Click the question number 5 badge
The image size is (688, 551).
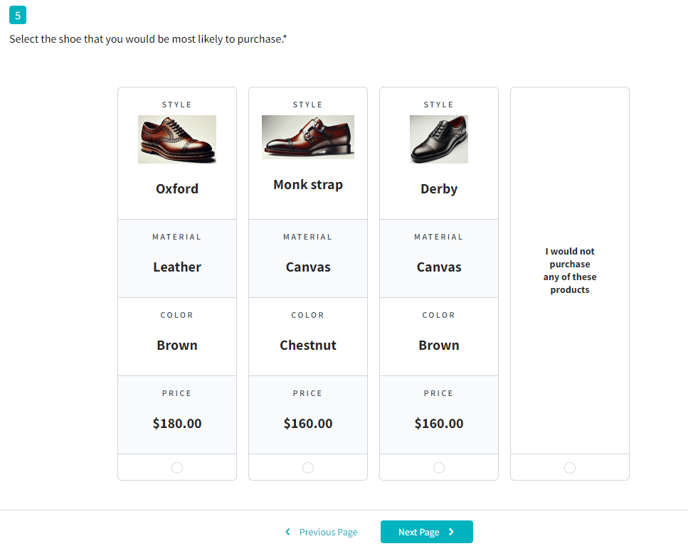[18, 15]
